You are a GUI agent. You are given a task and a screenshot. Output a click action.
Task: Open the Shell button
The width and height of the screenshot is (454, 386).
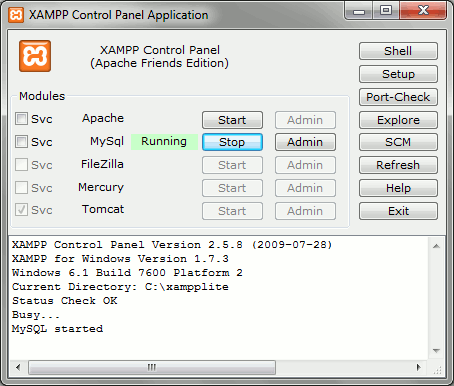398,51
